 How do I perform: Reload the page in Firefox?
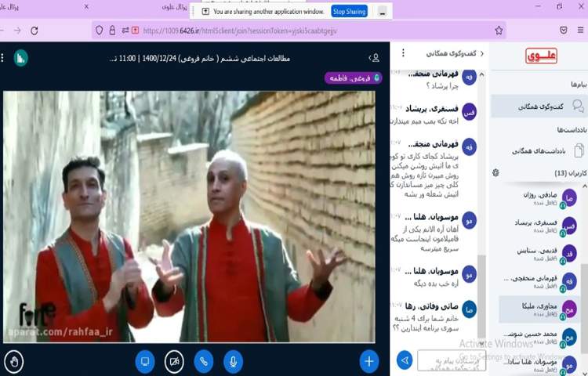(x=34, y=31)
